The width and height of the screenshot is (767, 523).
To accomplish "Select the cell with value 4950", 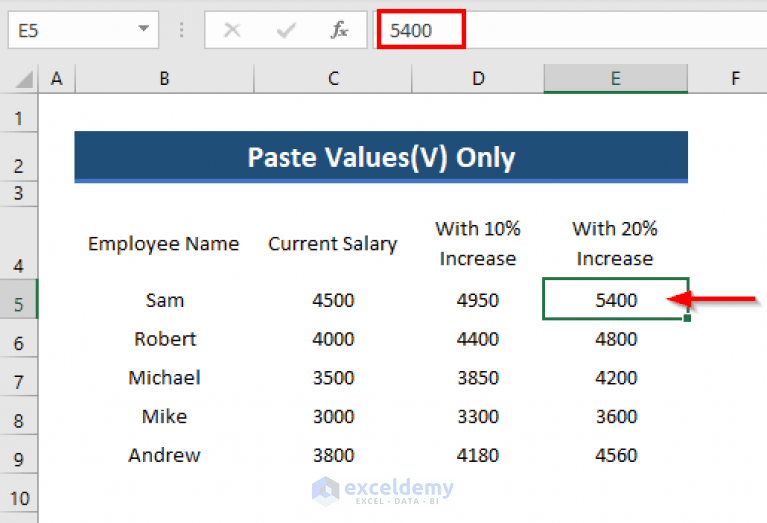I will coord(478,299).
